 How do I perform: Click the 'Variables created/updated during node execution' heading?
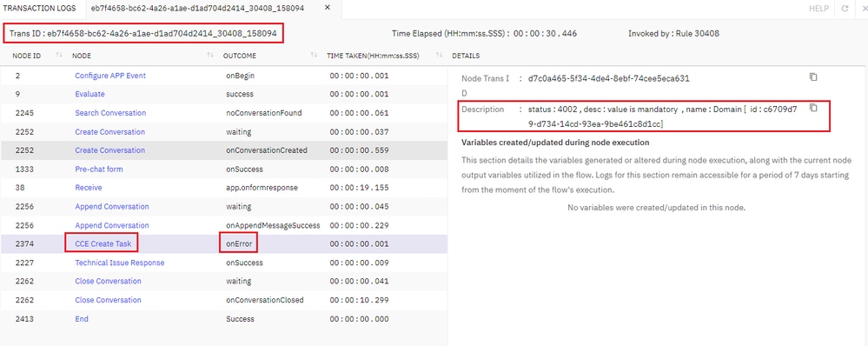click(x=555, y=143)
